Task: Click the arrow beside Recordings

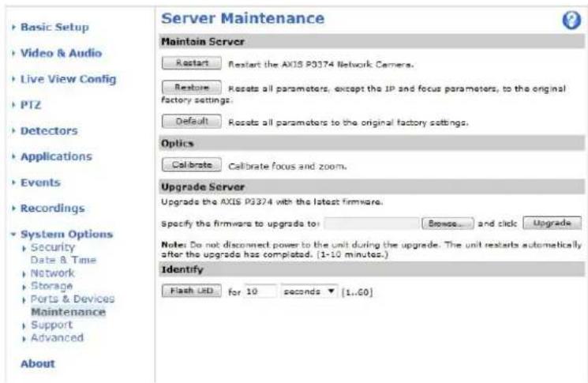Action: [14, 208]
